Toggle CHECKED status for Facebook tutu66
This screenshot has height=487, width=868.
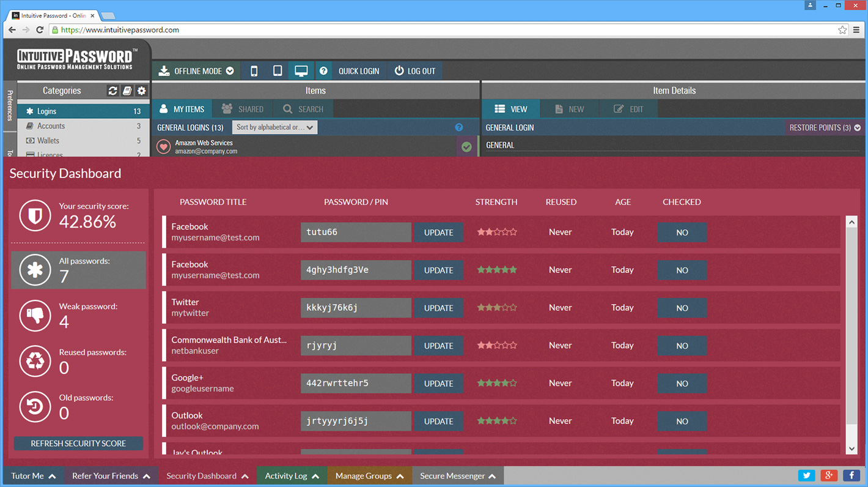tap(682, 232)
